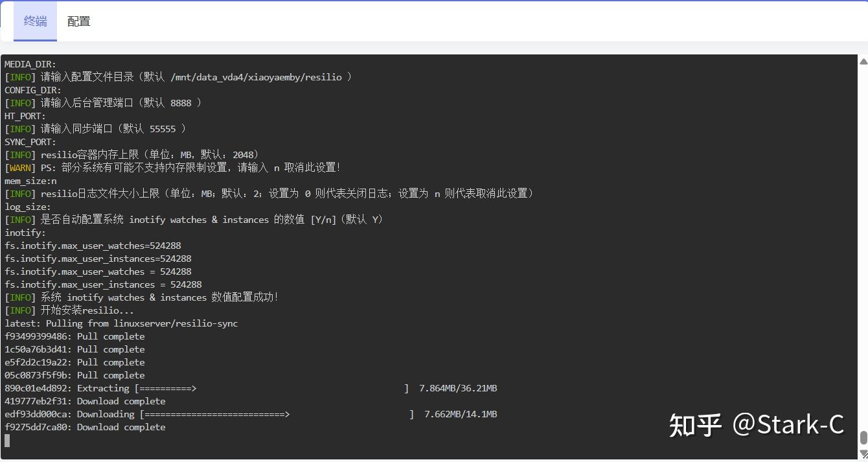Select the fs.inotify.max_user_watches=524288 line
The image size is (868, 462).
click(93, 245)
